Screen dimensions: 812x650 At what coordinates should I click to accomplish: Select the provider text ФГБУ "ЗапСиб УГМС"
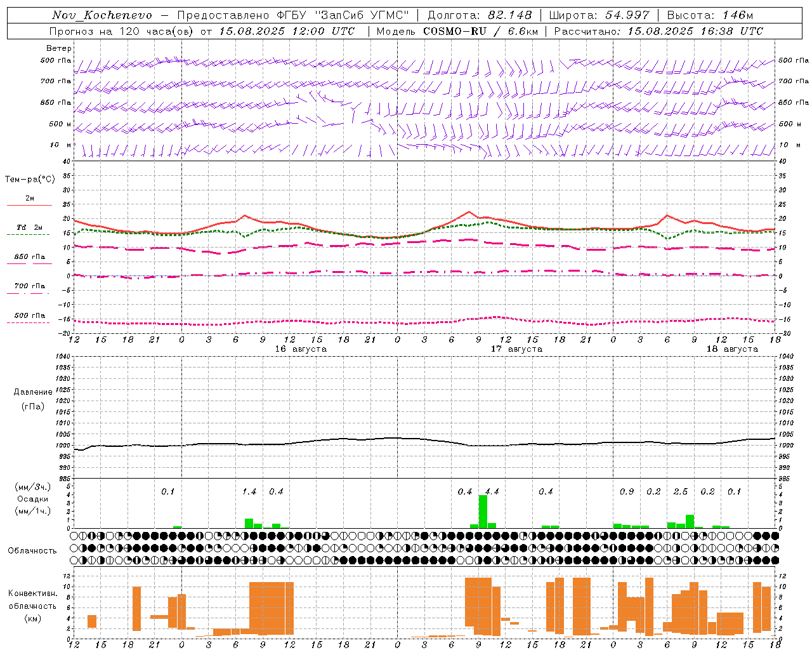pos(343,15)
